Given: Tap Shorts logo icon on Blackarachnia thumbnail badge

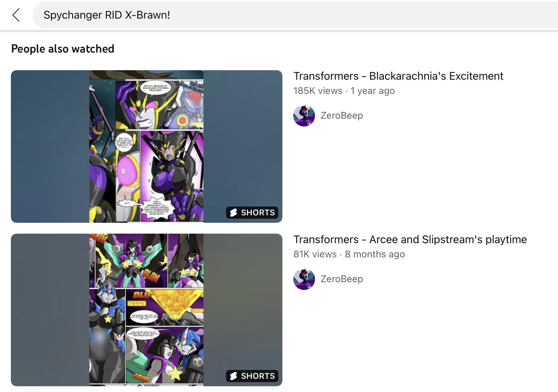Looking at the screenshot, I should (234, 213).
